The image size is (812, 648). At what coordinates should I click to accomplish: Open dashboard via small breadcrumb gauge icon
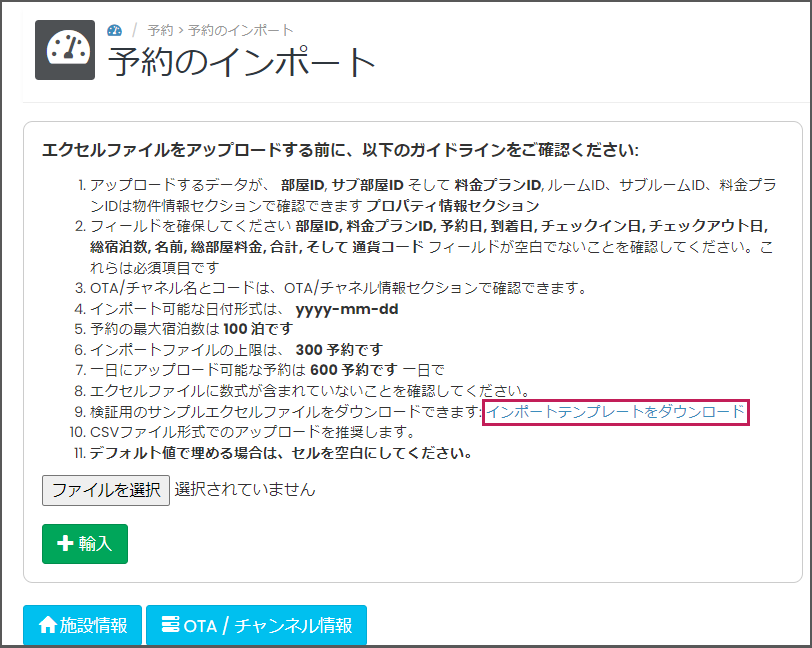click(x=114, y=31)
